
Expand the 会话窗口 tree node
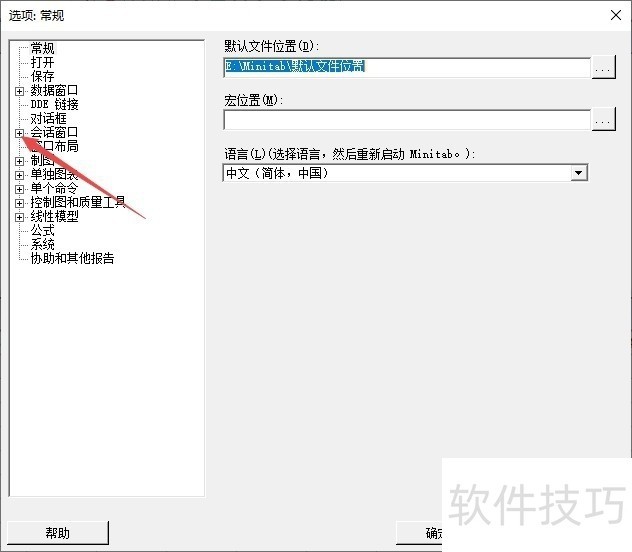click(19, 133)
